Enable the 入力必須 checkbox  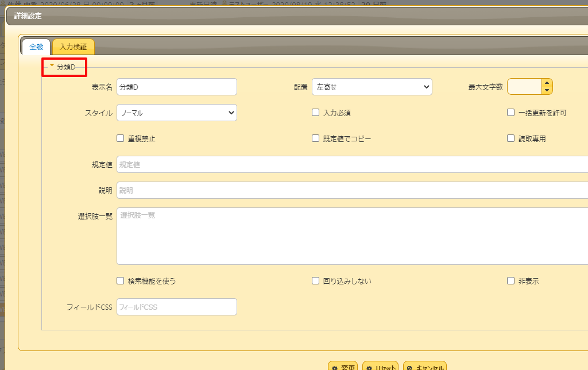315,113
